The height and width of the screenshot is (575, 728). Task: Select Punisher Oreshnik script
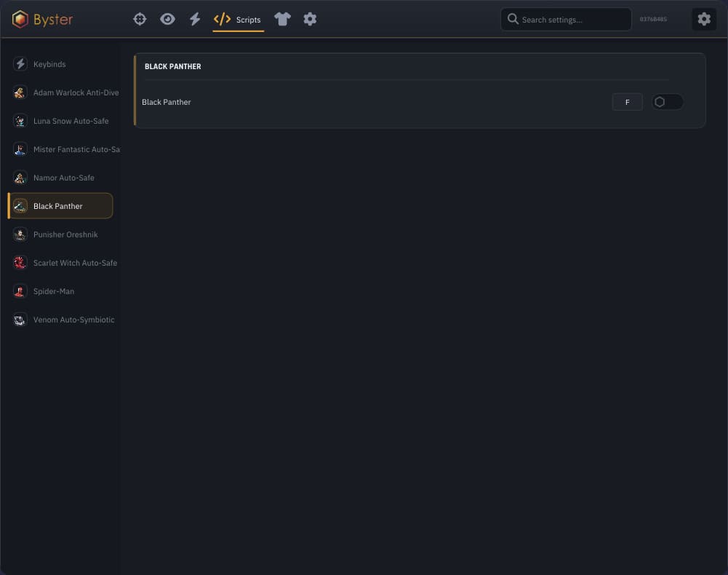pos(60,234)
